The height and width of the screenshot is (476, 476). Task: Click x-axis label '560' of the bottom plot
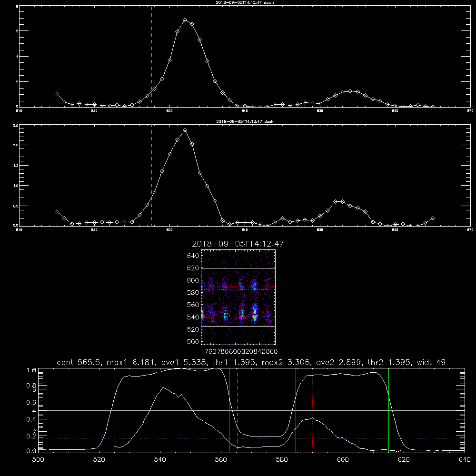point(221,460)
